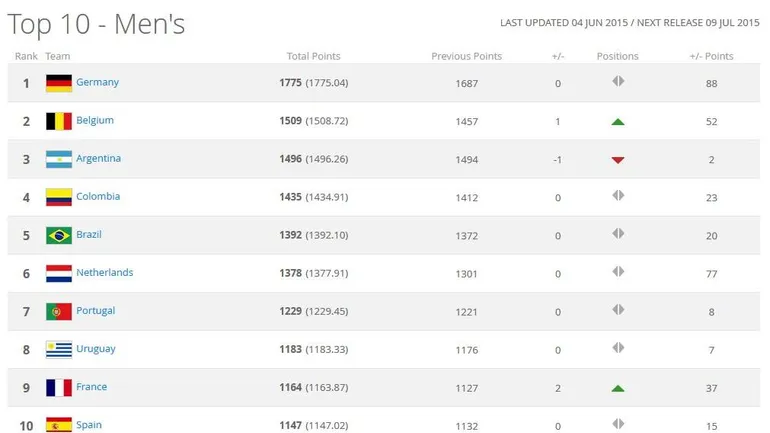The width and height of the screenshot is (770, 433).
Task: Open the Uruguay team link
Action: coord(95,349)
